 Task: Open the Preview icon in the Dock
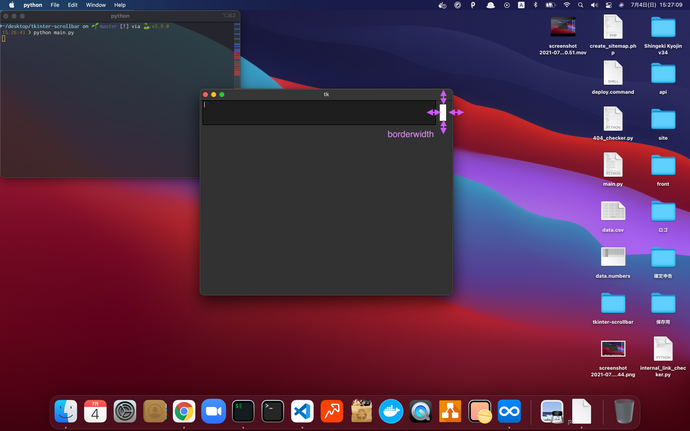coord(552,411)
